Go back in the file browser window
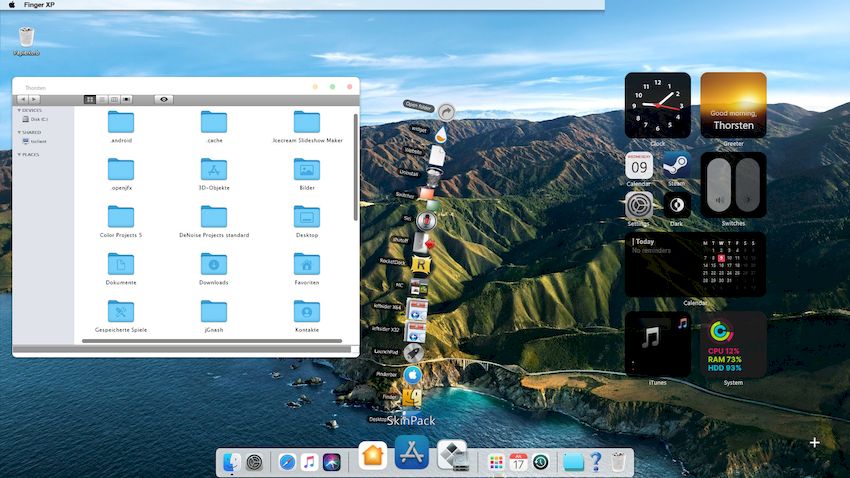 coord(22,100)
